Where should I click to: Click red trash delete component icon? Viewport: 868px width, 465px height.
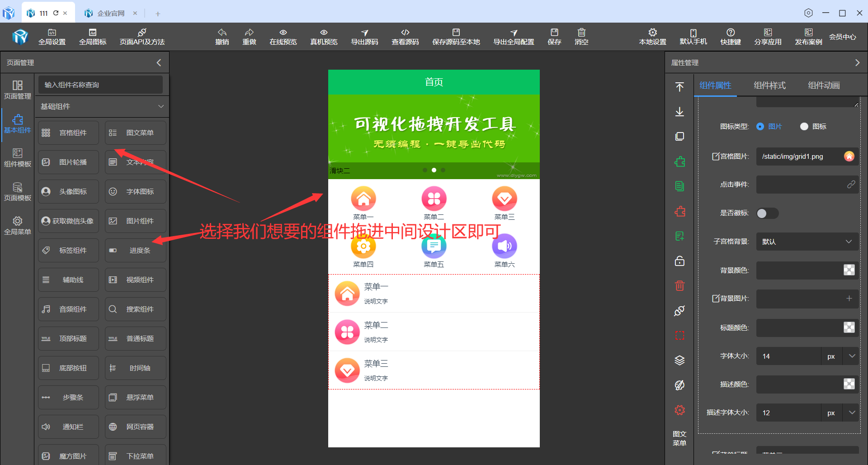[x=679, y=285]
